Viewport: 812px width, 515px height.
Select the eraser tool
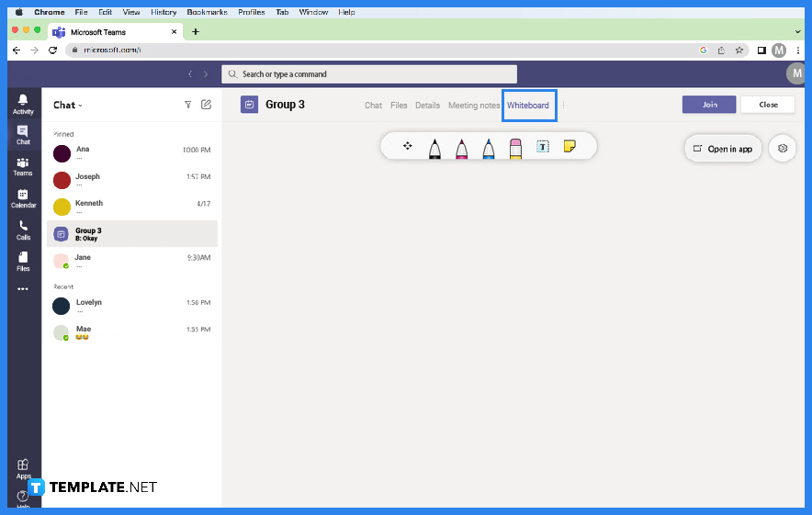pos(515,149)
